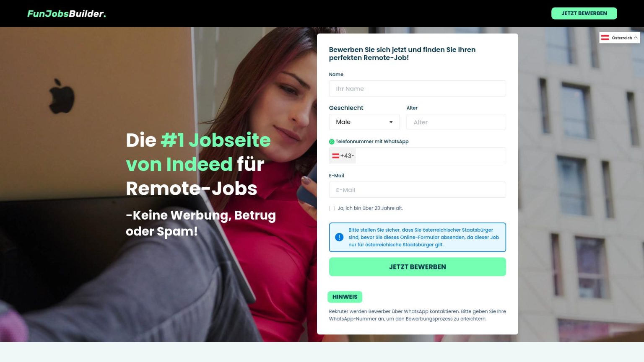
Task: Click the Austrian citizenship notice box
Action: pyautogui.click(x=418, y=237)
